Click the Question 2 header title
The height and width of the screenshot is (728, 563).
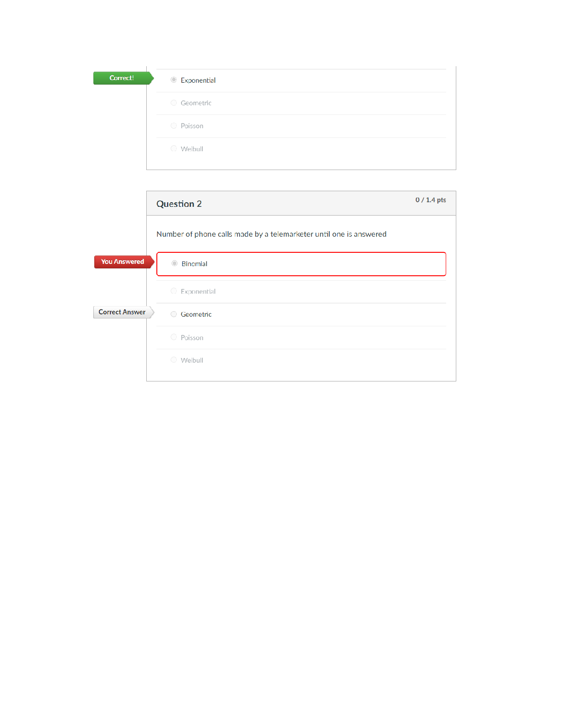click(x=179, y=204)
